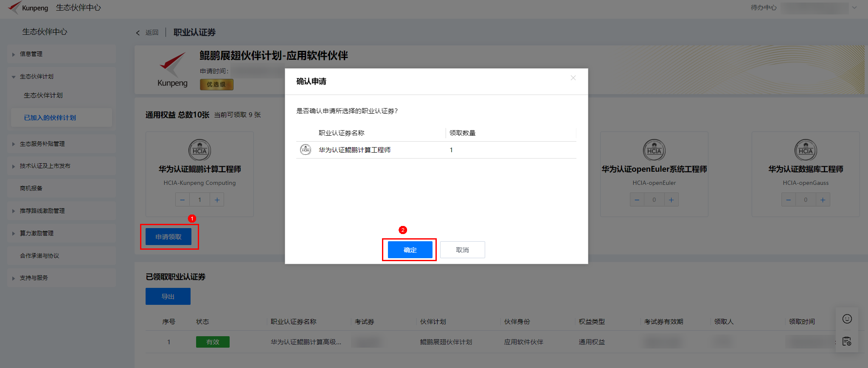868x368 pixels.
Task: Click the 申请领取 button
Action: coord(169,237)
